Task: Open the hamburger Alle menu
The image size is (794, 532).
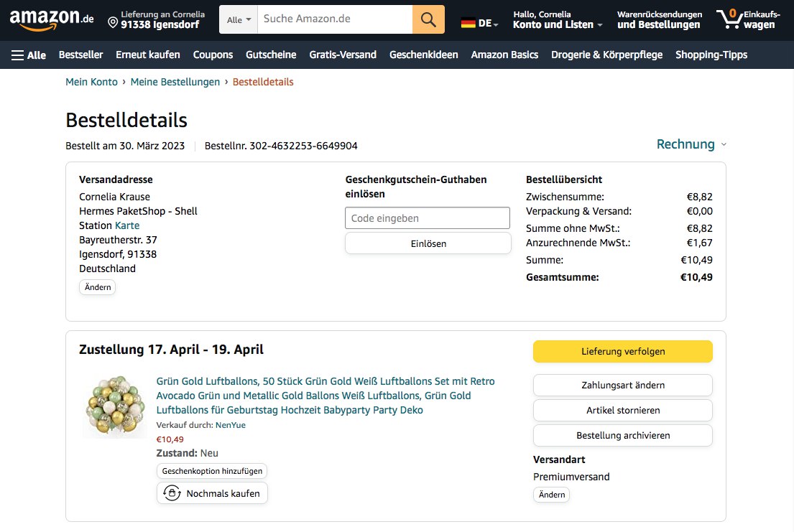Action: pos(28,55)
